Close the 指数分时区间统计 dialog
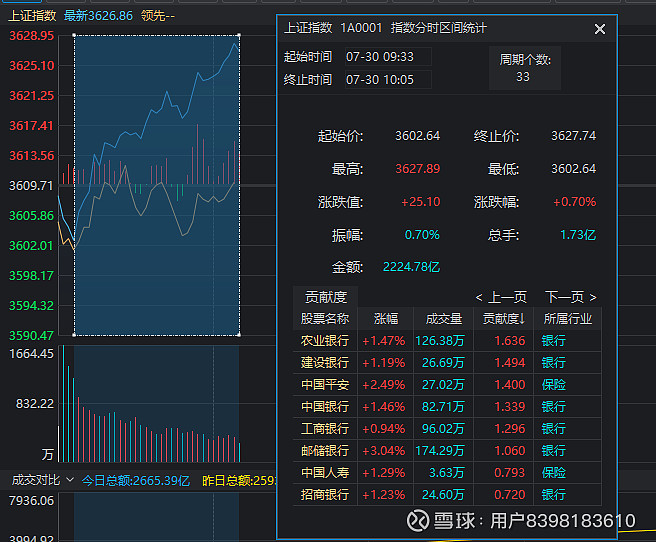The image size is (656, 542). [600, 29]
